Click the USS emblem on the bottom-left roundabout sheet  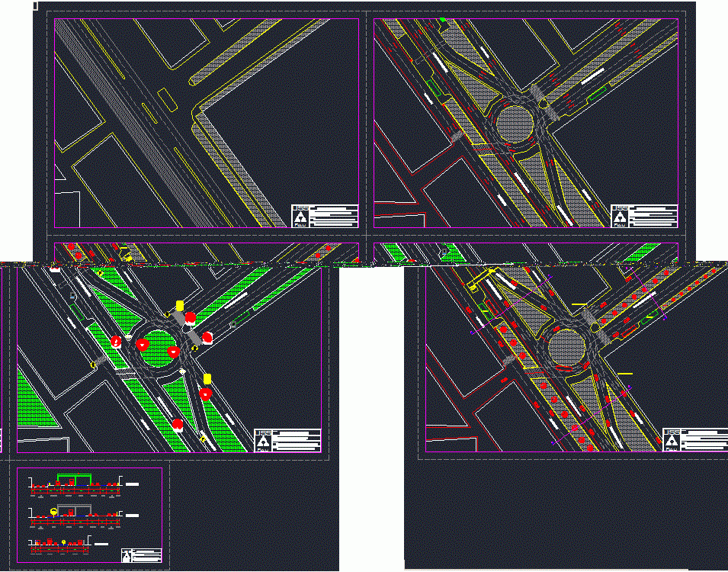(x=263, y=433)
